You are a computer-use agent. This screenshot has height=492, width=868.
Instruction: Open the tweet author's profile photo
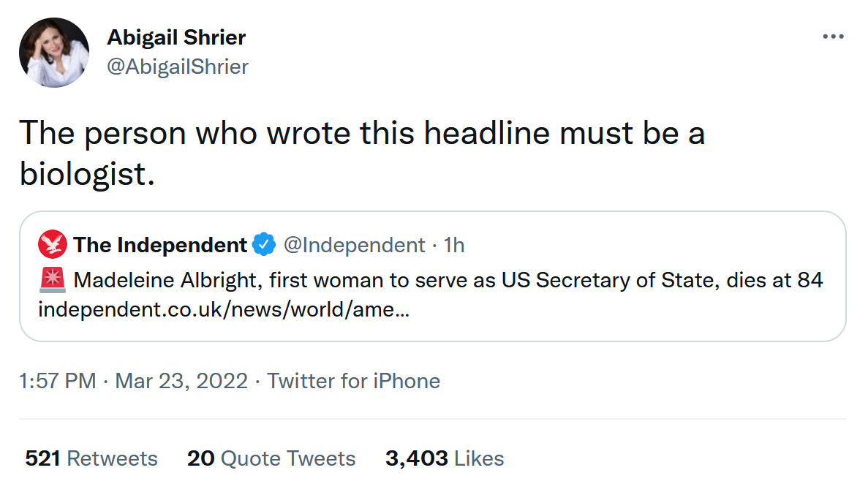(53, 53)
